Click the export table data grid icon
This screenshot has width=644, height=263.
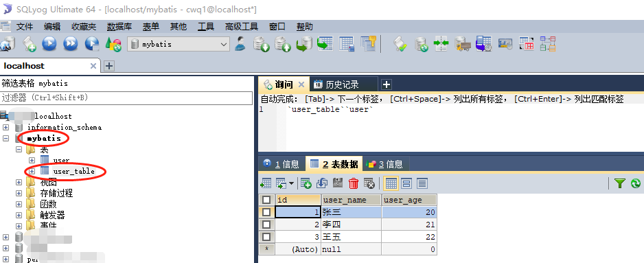click(x=325, y=44)
